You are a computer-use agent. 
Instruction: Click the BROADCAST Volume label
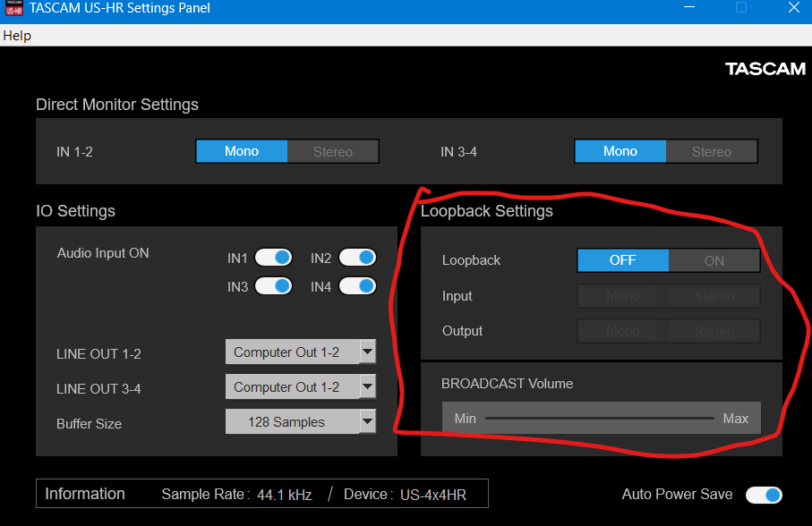point(507,384)
